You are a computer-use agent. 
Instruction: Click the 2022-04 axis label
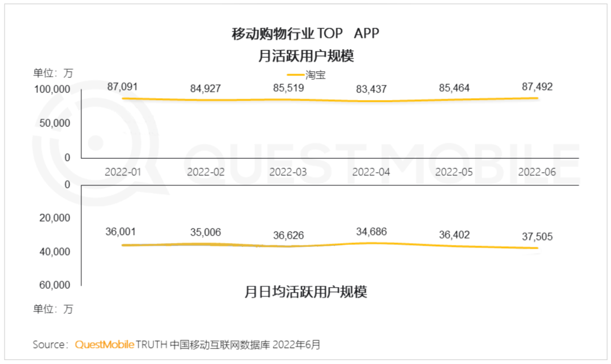tap(371, 172)
